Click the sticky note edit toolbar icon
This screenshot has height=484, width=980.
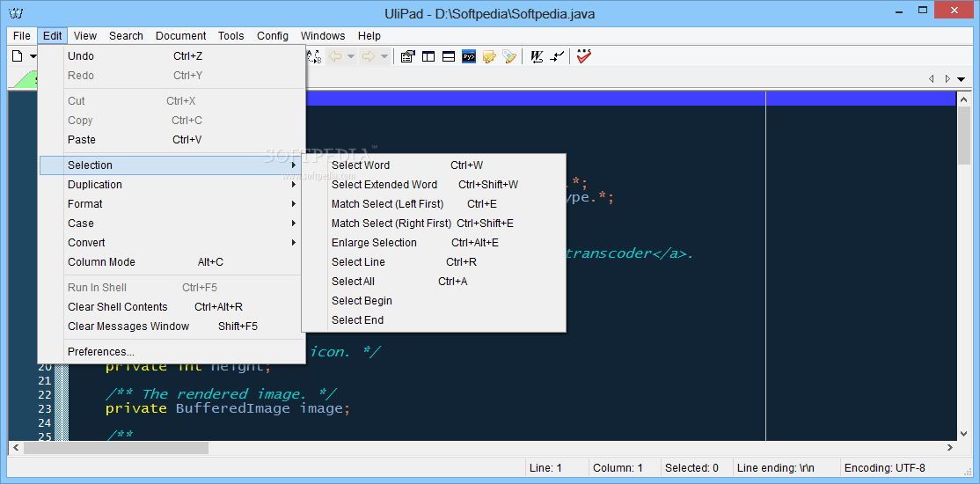489,57
